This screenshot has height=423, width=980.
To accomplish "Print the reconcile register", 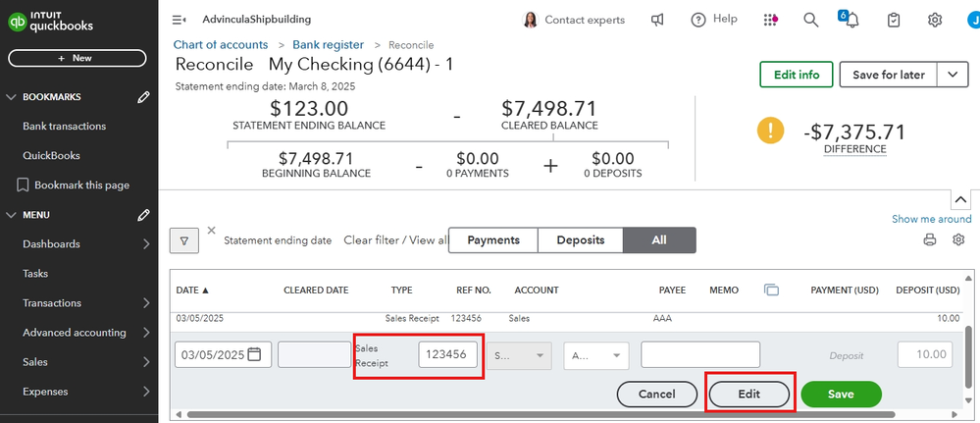I will (930, 239).
